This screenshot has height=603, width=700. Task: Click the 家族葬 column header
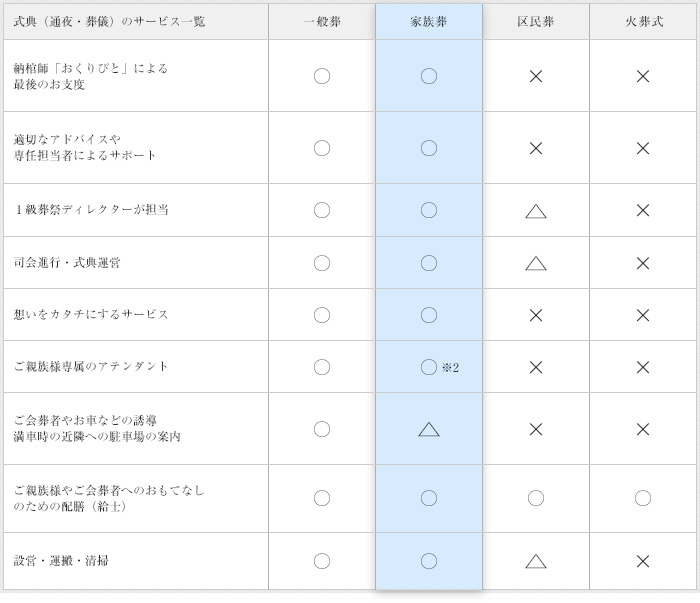tap(429, 21)
